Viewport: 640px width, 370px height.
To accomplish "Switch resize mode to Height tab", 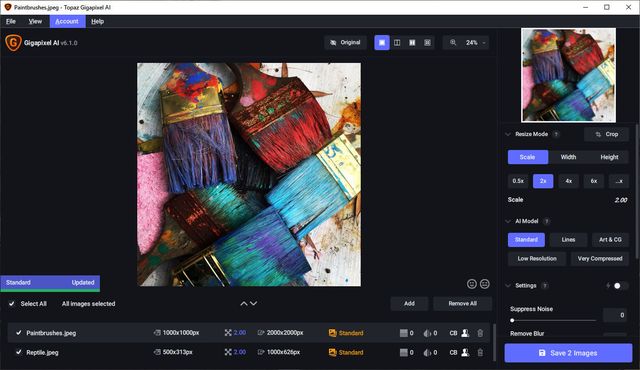I will [609, 157].
